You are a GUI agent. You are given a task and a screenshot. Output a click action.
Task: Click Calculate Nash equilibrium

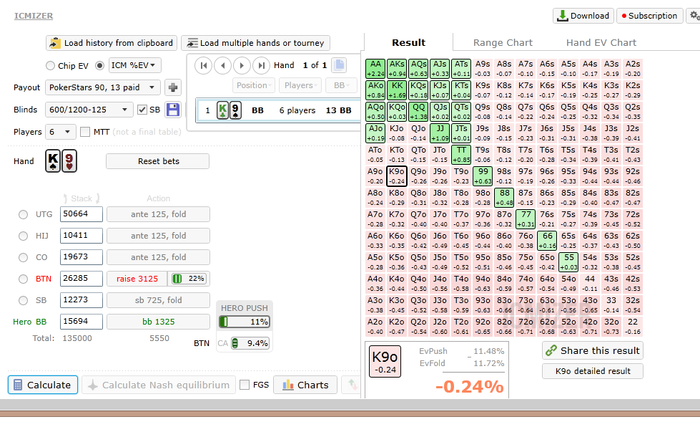pyautogui.click(x=159, y=385)
